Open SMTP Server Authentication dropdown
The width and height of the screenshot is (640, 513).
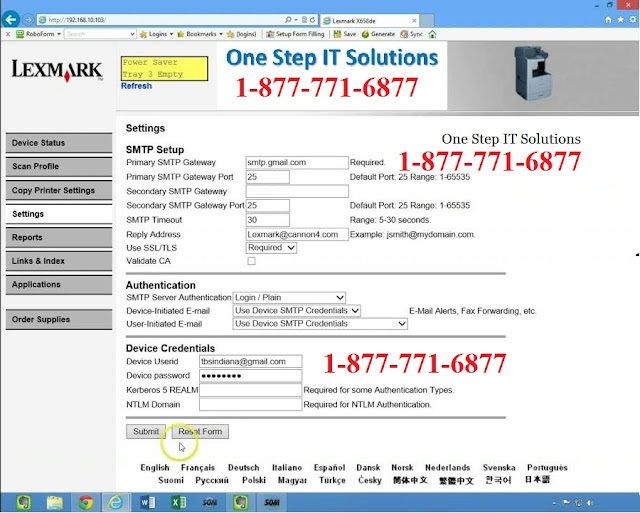tap(289, 298)
